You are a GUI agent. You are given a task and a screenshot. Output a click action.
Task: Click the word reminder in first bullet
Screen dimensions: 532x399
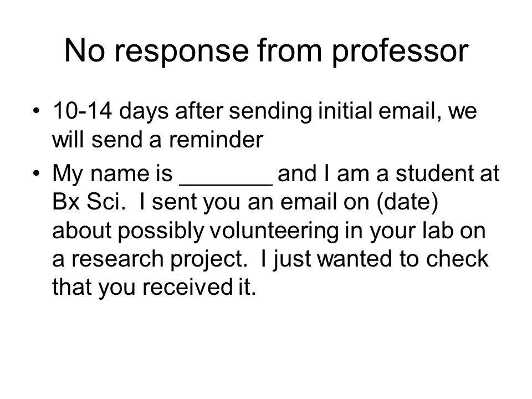click(x=216, y=140)
